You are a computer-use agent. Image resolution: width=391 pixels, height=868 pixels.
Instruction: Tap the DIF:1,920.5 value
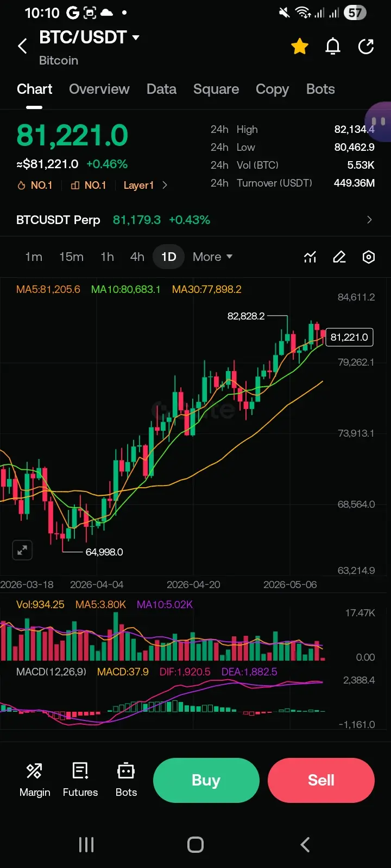tap(185, 672)
